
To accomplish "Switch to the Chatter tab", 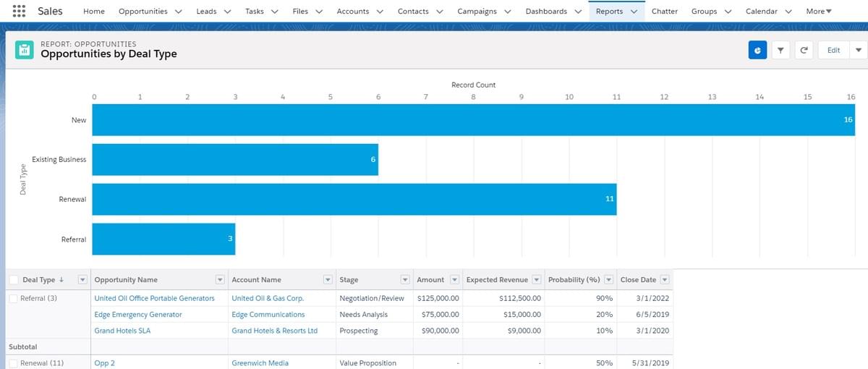I will (664, 12).
